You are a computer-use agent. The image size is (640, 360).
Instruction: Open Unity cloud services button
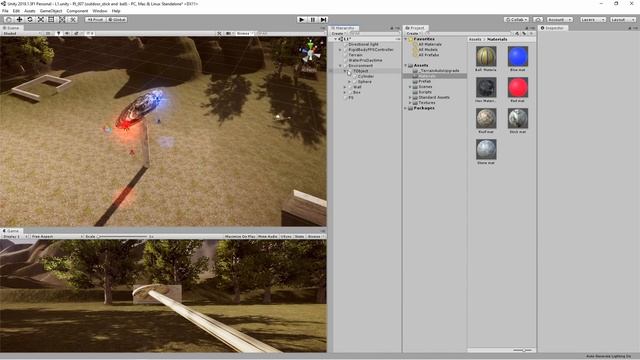point(538,19)
